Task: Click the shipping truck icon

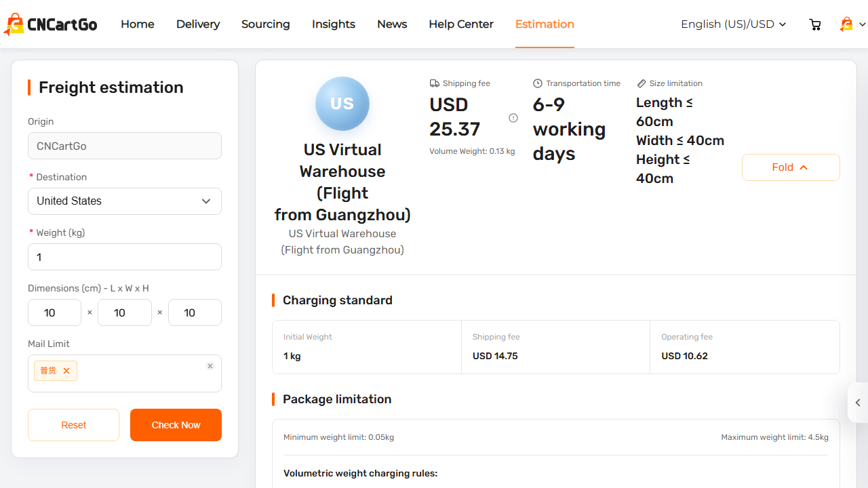Action: pyautogui.click(x=435, y=83)
